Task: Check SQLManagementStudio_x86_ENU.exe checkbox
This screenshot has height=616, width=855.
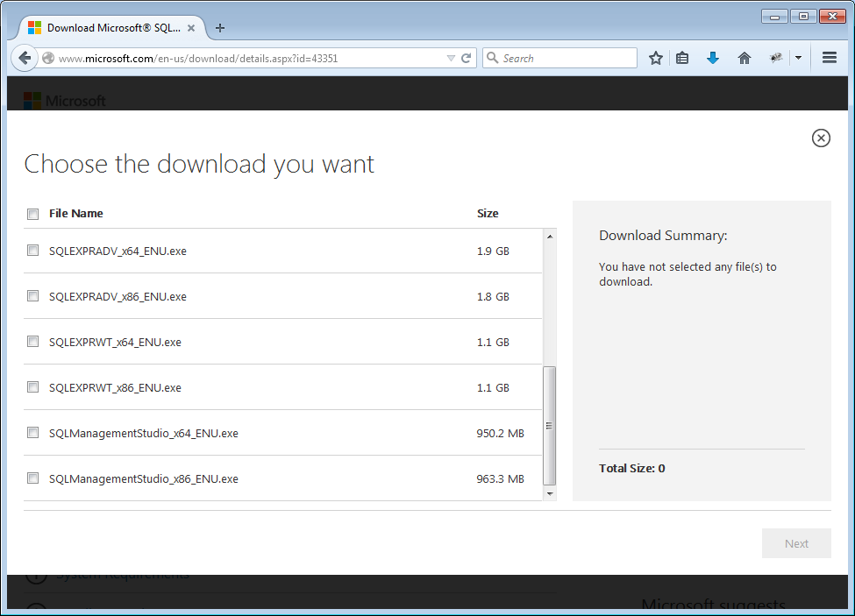Action: pyautogui.click(x=32, y=478)
